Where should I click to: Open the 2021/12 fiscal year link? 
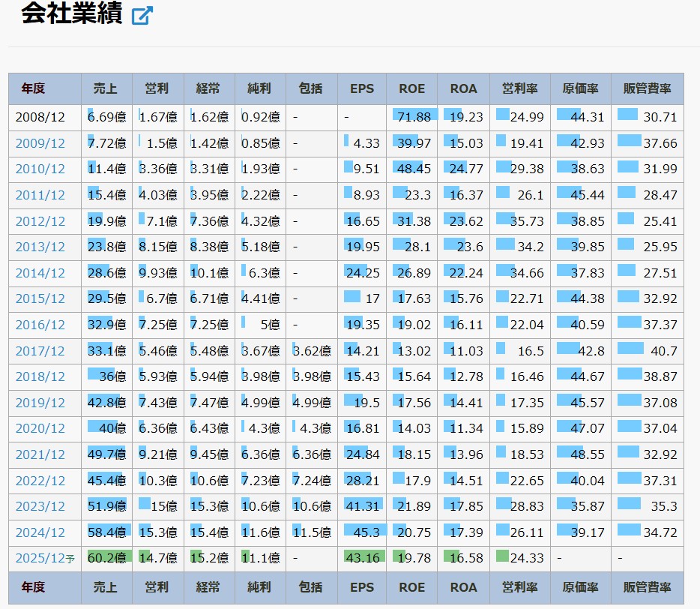click(40, 454)
